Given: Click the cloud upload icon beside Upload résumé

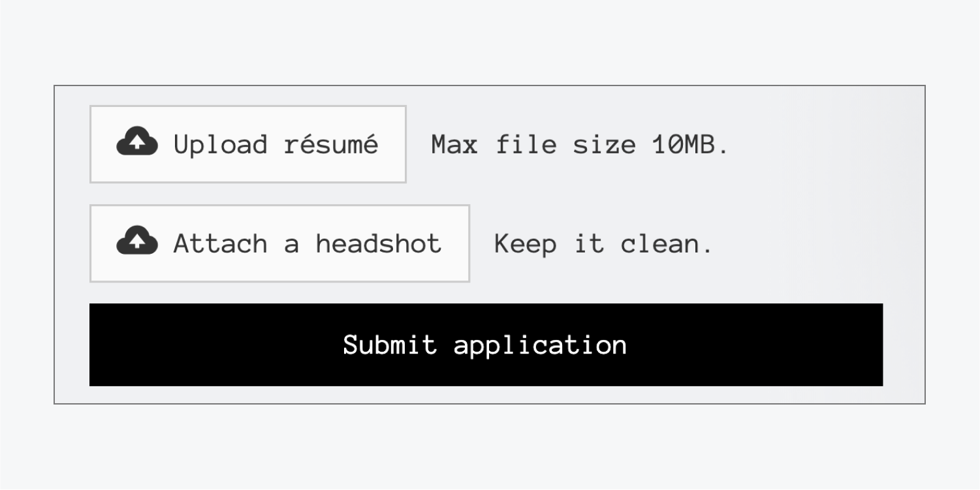Looking at the screenshot, I should (136, 143).
